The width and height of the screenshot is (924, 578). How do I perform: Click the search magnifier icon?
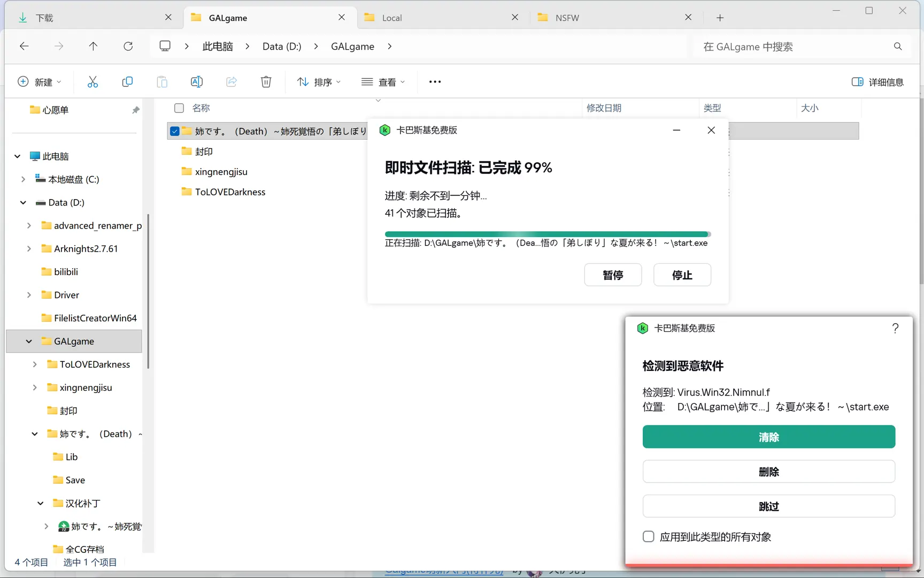click(898, 47)
